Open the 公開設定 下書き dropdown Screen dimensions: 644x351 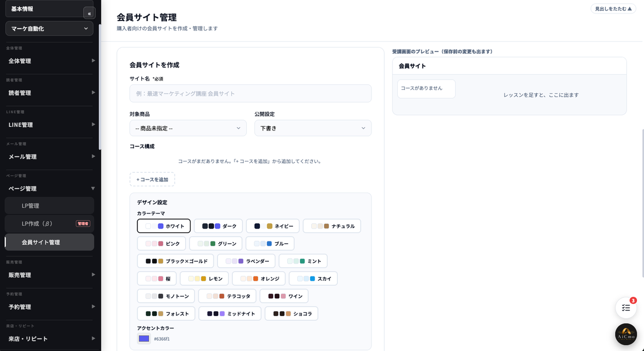click(313, 128)
